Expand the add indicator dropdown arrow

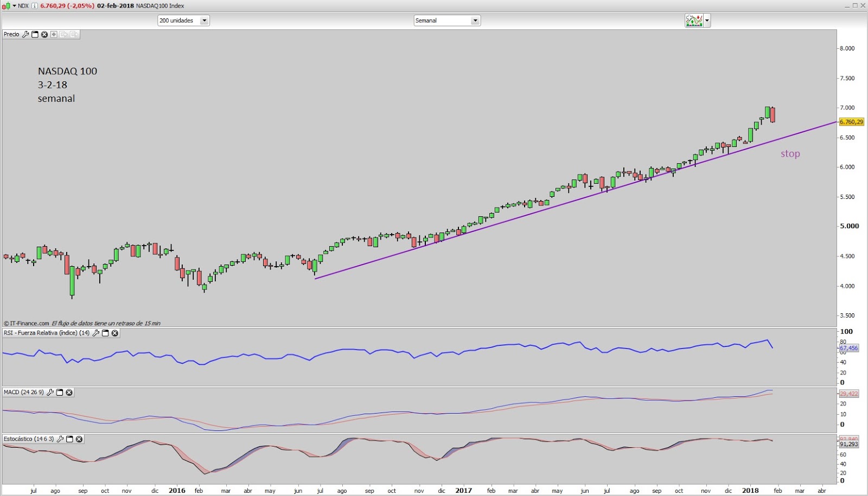(707, 21)
